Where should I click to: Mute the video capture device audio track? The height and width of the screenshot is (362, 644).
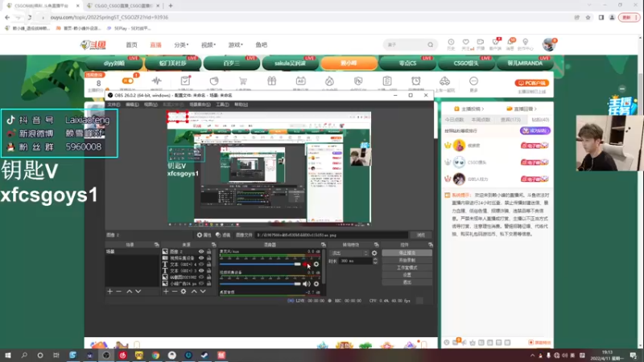307,284
